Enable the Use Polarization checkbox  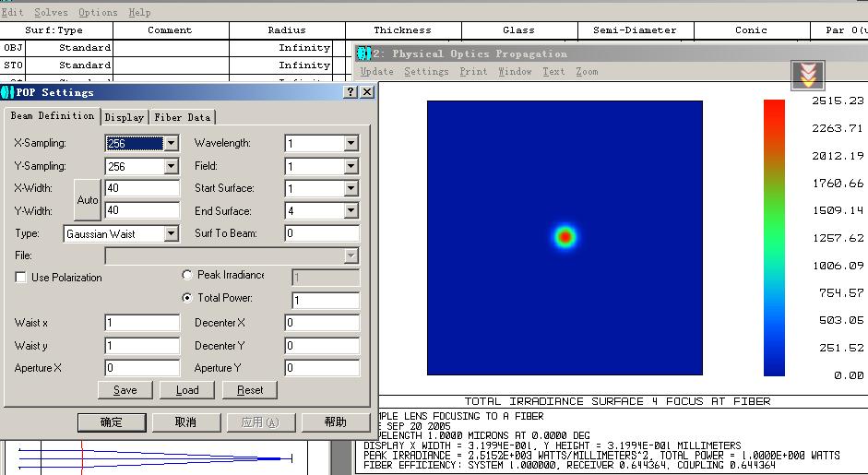click(20, 278)
